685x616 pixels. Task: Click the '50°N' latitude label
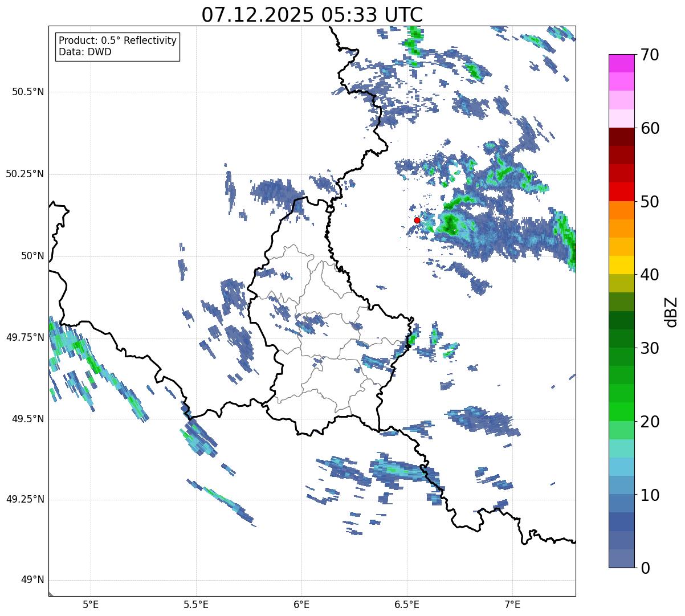coord(32,256)
